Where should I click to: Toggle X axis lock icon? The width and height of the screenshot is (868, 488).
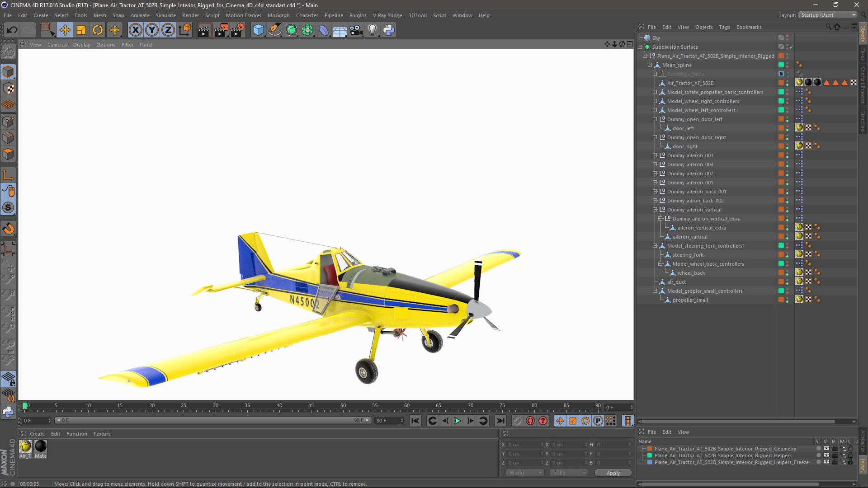coord(135,30)
